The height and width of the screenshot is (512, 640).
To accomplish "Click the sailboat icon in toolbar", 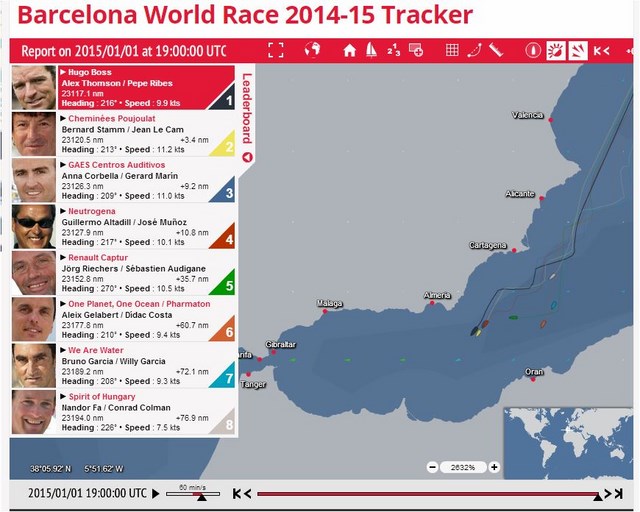I will 371,50.
